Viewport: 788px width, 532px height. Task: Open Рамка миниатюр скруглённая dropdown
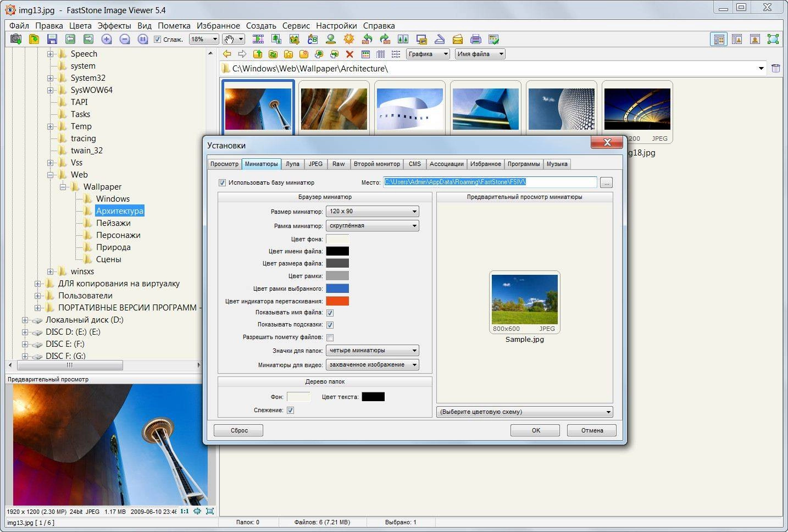pyautogui.click(x=372, y=225)
